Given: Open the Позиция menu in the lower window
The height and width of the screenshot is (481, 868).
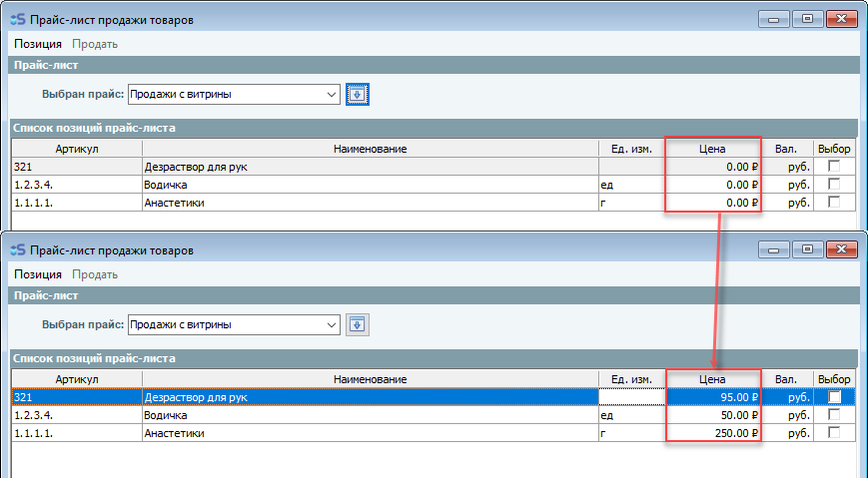Looking at the screenshot, I should click(38, 274).
